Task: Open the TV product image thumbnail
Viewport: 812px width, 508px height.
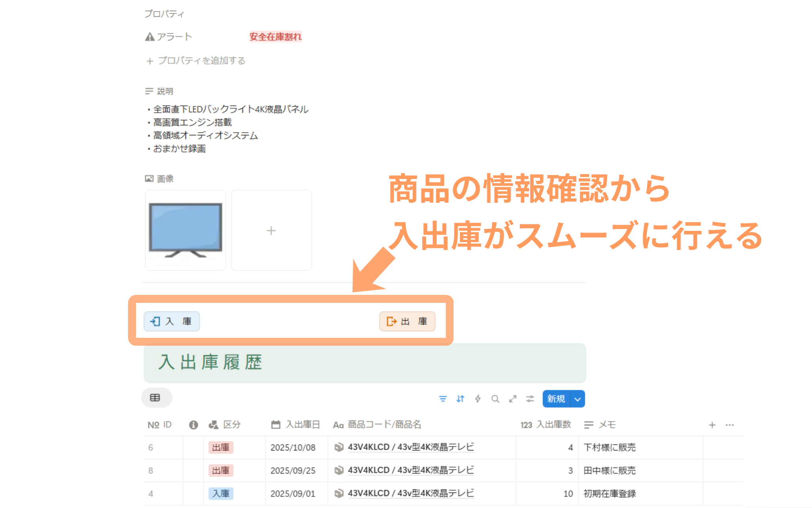Action: [186, 230]
